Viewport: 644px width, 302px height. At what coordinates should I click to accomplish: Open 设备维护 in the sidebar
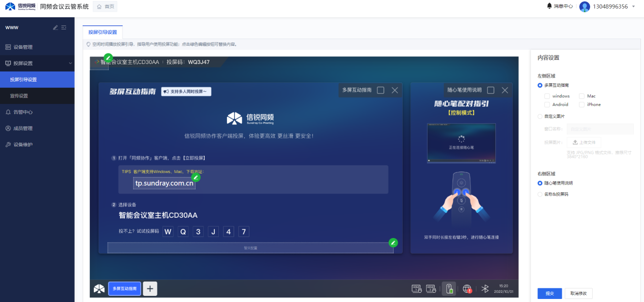37,145
